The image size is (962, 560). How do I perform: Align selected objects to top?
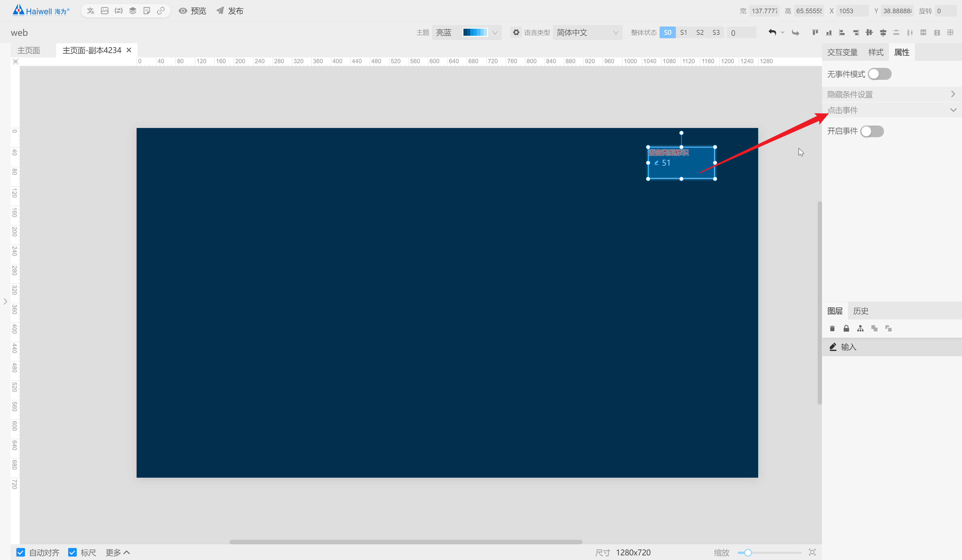coord(815,32)
